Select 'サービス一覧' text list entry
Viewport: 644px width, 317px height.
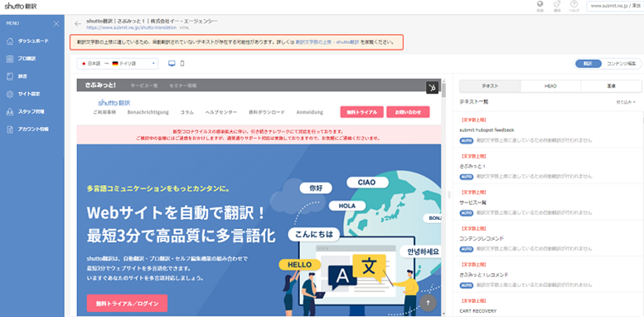pyautogui.click(x=473, y=202)
